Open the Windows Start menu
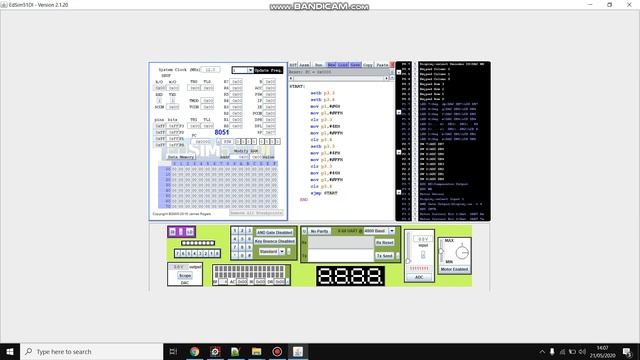 pos(10,351)
